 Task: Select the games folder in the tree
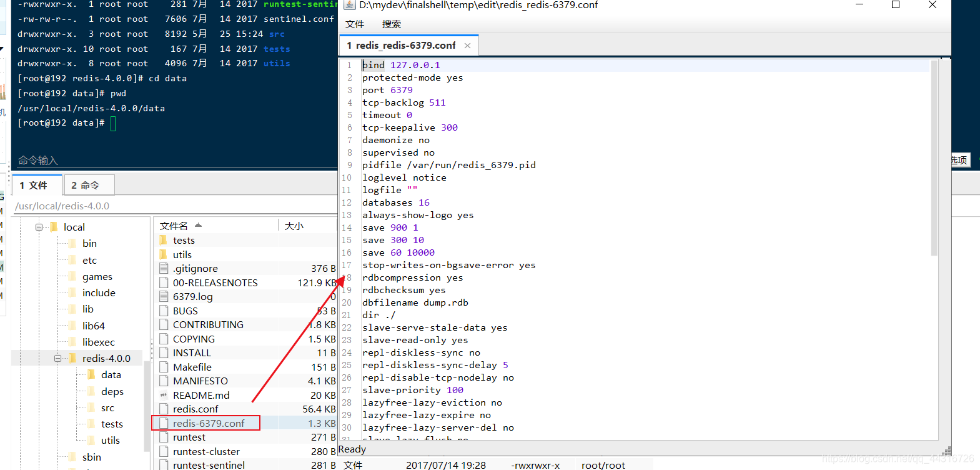(97, 276)
